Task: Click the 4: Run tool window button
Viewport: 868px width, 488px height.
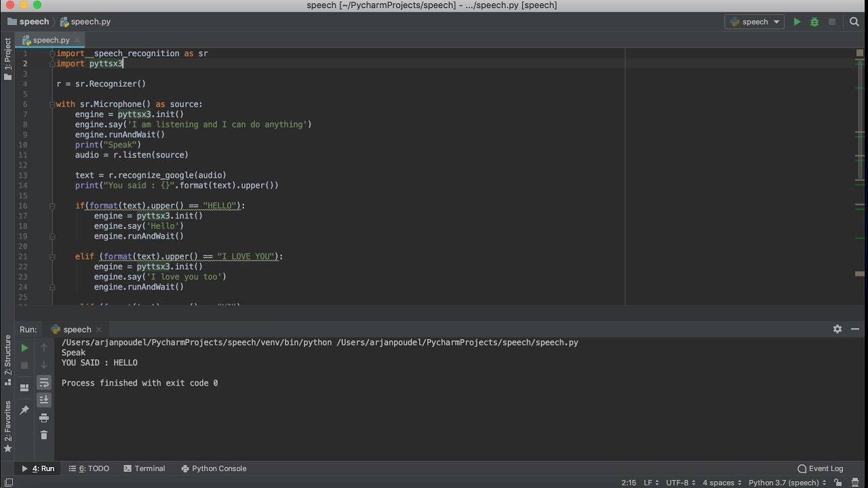Action: click(x=37, y=468)
